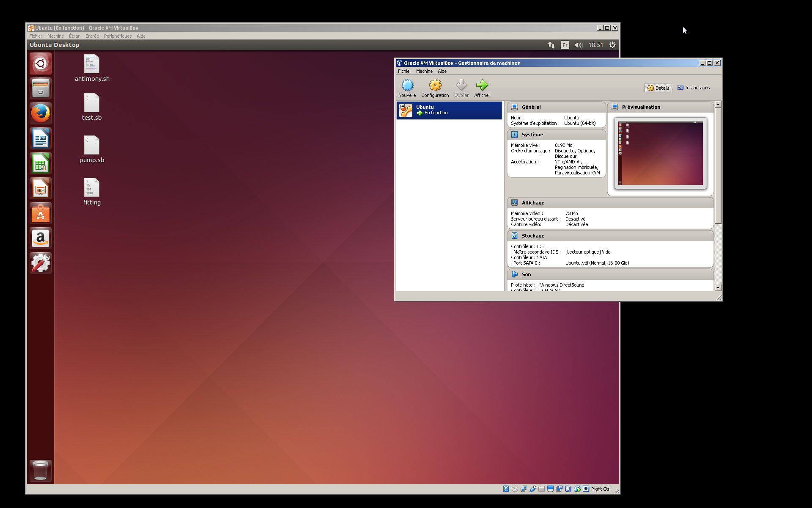
Task: Click 'Ubuntu.vdi (Normal, 16.00 Gio)' storage entry
Action: point(597,263)
